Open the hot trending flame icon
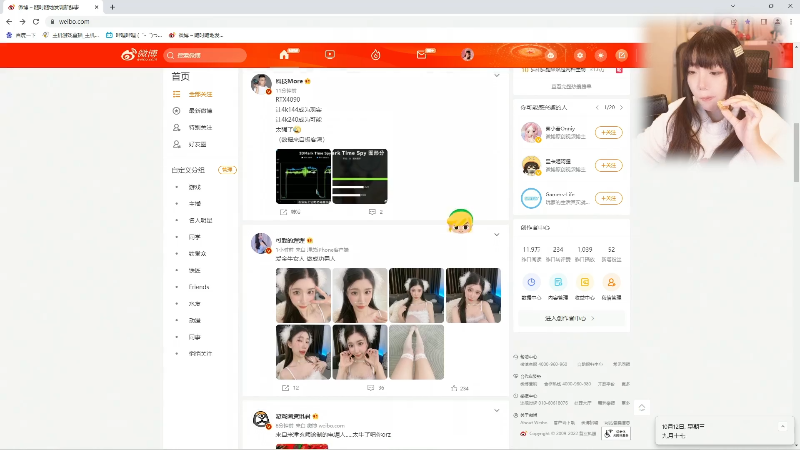This screenshot has width=800, height=450. [376, 55]
